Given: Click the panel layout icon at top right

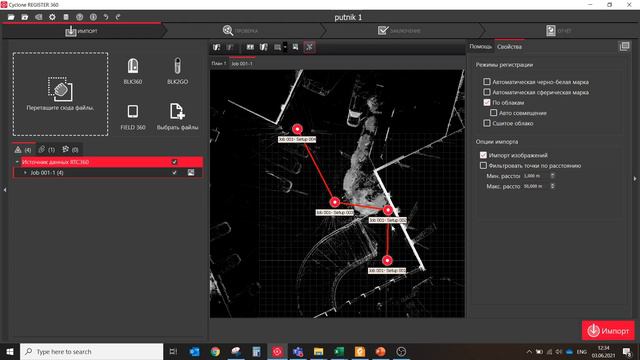Looking at the screenshot, I should pos(624,47).
